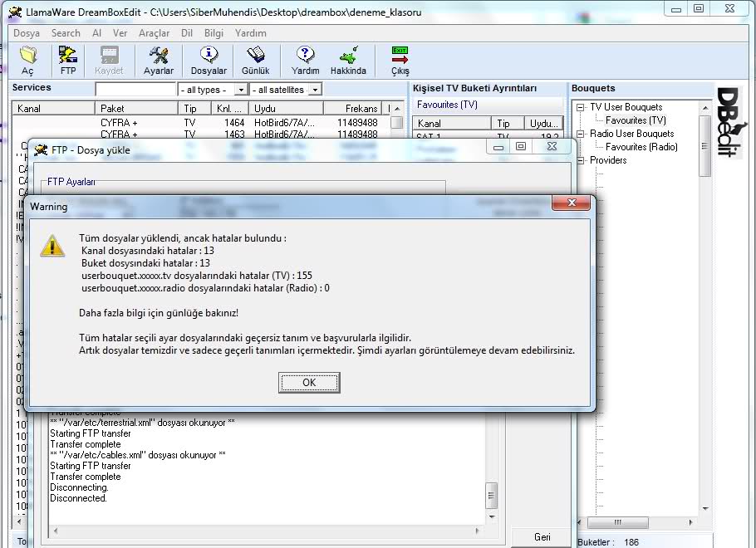Select Favourites (Radio) in Bouquets tree
Image resolution: width=756 pixels, height=548 pixels.
pyautogui.click(x=641, y=147)
